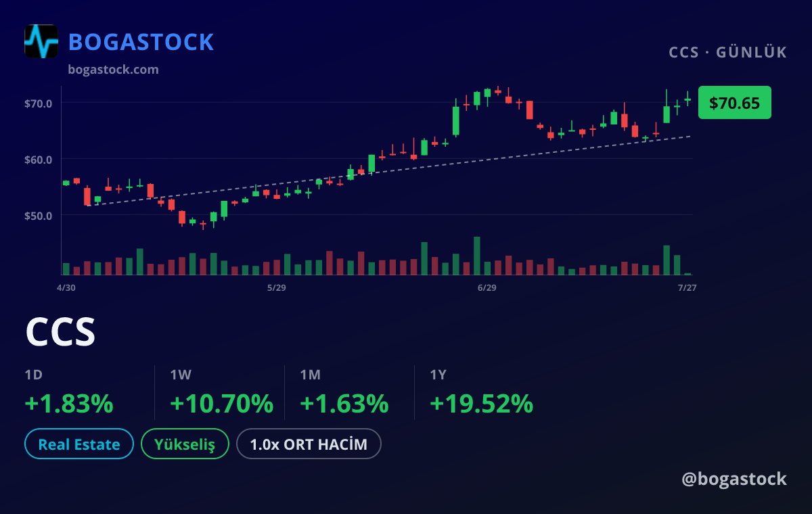
Task: Open the bogastock.com link
Action: 114,69
